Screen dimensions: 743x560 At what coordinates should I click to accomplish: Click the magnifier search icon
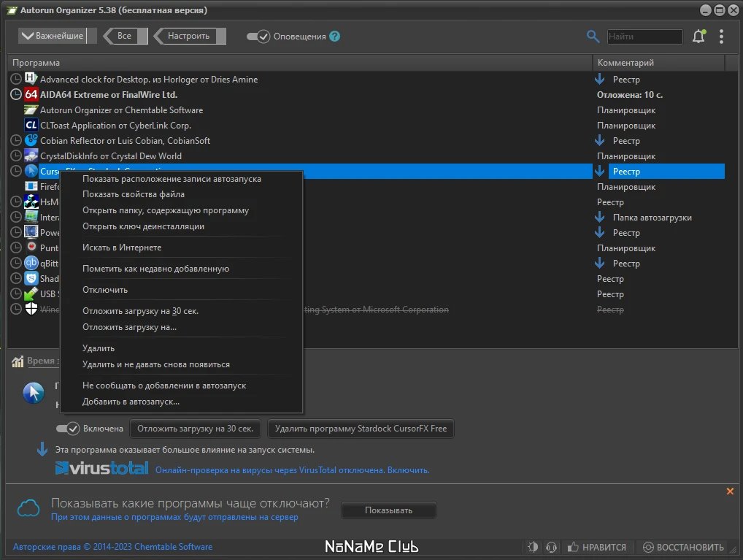point(593,37)
